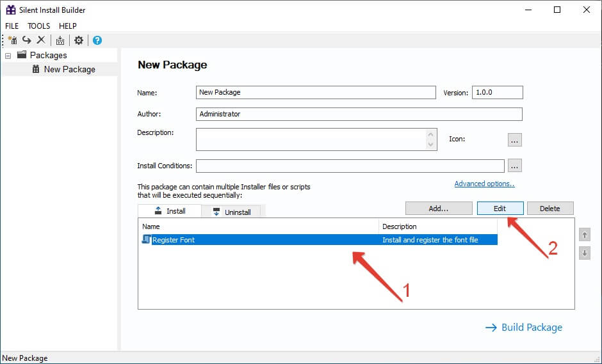Move selected item down with arrow button
Image resolution: width=602 pixels, height=364 pixels.
click(x=584, y=253)
